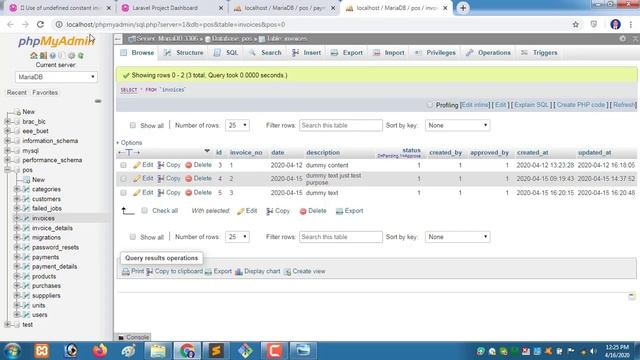Toggle lower Show all checkbox

coord(133,237)
